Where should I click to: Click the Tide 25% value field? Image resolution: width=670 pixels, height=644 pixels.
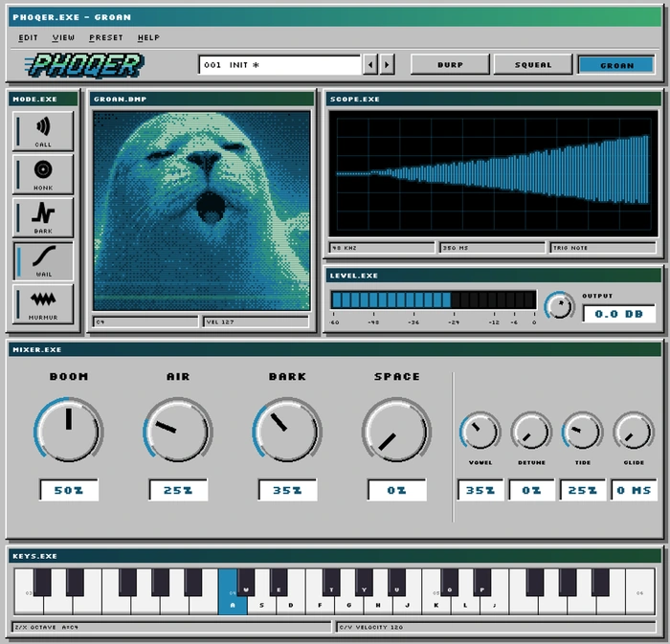click(x=583, y=490)
